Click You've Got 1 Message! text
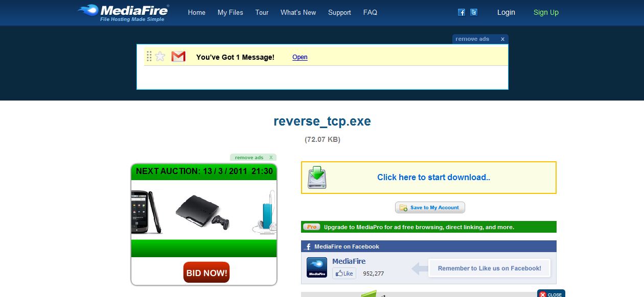 pos(235,57)
